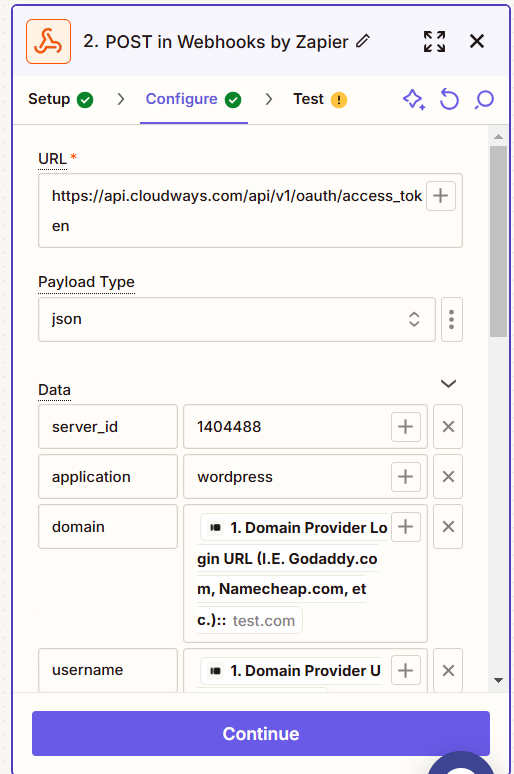Open the Payload Type json dropdown
The width and height of the screenshot is (514, 774).
[237, 319]
